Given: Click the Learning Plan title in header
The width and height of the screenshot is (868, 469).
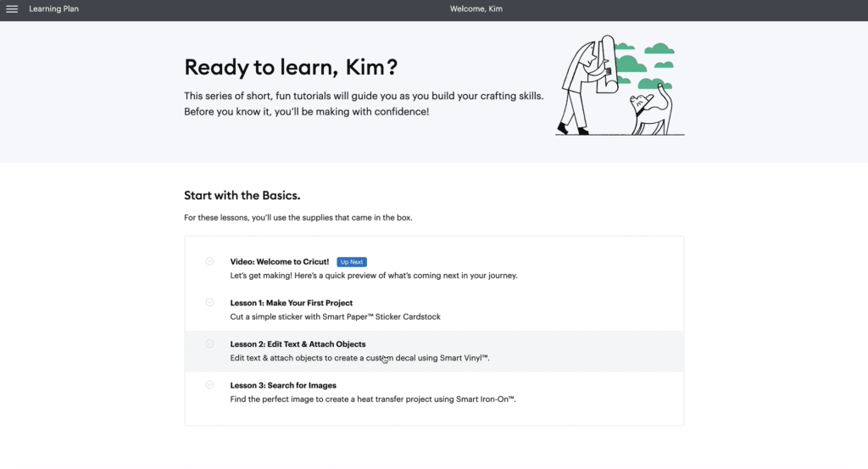Looking at the screenshot, I should (x=53, y=8).
